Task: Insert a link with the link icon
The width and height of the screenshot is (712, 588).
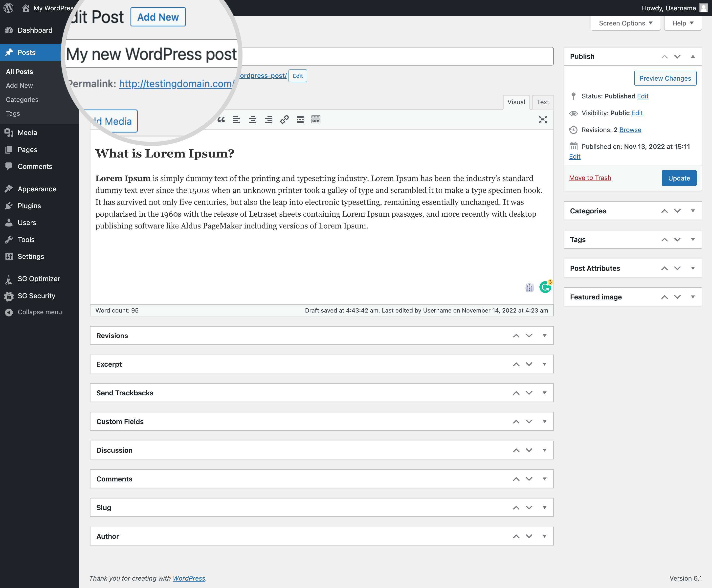Action: [284, 120]
